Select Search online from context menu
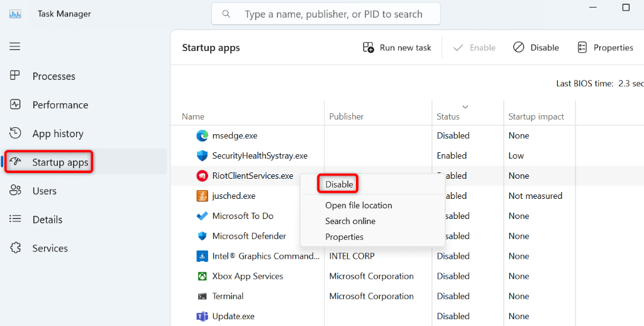This screenshot has height=326, width=644. 350,221
